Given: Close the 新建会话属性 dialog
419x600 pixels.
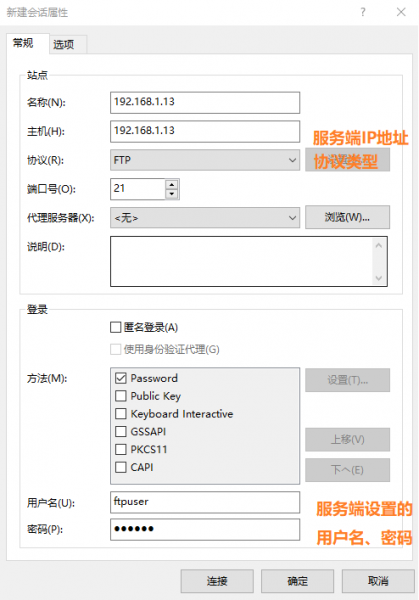Looking at the screenshot, I should 401,12.
